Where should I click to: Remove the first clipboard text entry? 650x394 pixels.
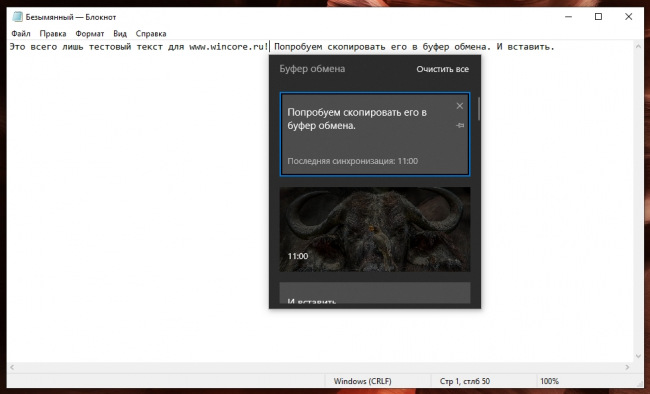(x=459, y=106)
